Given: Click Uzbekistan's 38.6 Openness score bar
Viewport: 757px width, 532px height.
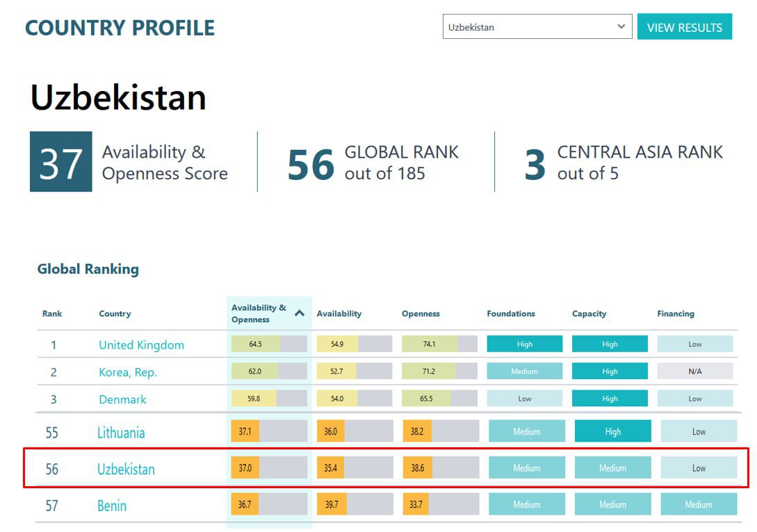Looking at the screenshot, I should pyautogui.click(x=441, y=468).
